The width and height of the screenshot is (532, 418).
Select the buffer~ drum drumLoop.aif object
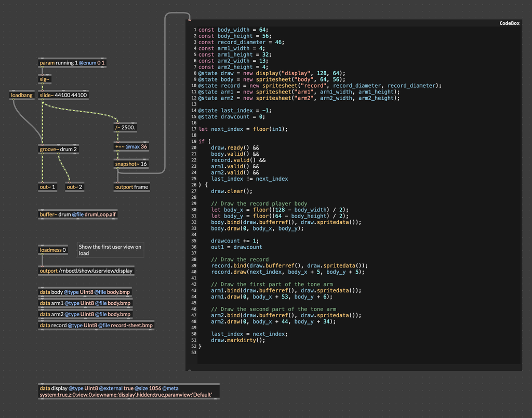pos(78,214)
